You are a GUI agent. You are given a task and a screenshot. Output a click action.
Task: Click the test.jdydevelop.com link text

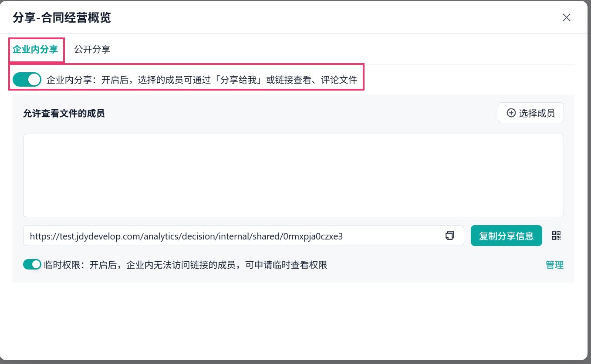tap(186, 236)
